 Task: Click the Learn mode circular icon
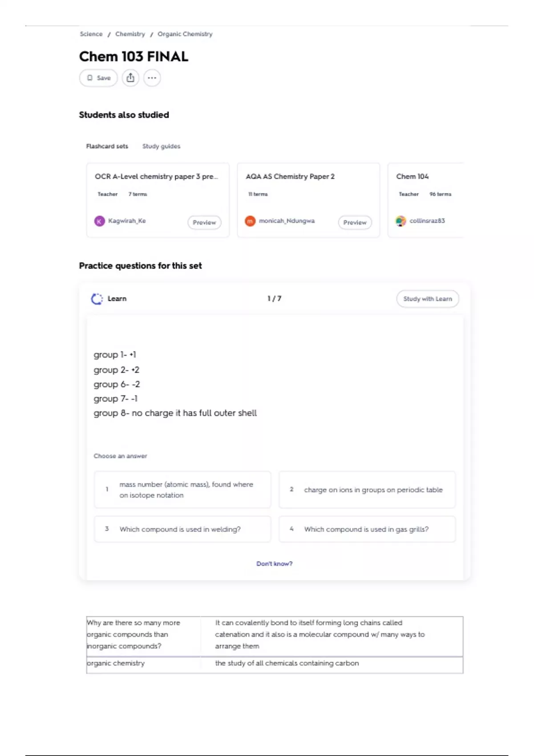tap(97, 299)
